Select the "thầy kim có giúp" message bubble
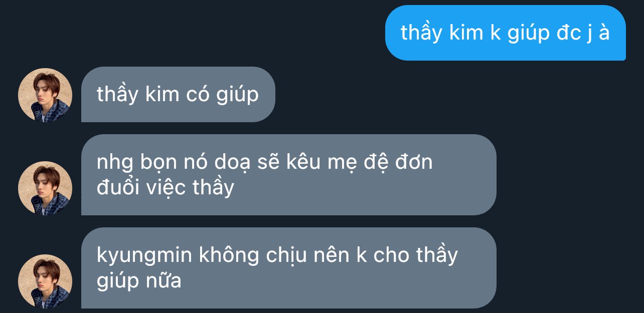 pos(178,94)
